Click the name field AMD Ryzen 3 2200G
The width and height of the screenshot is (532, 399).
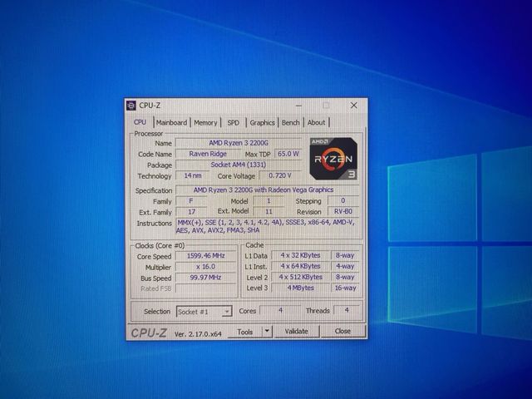point(239,143)
